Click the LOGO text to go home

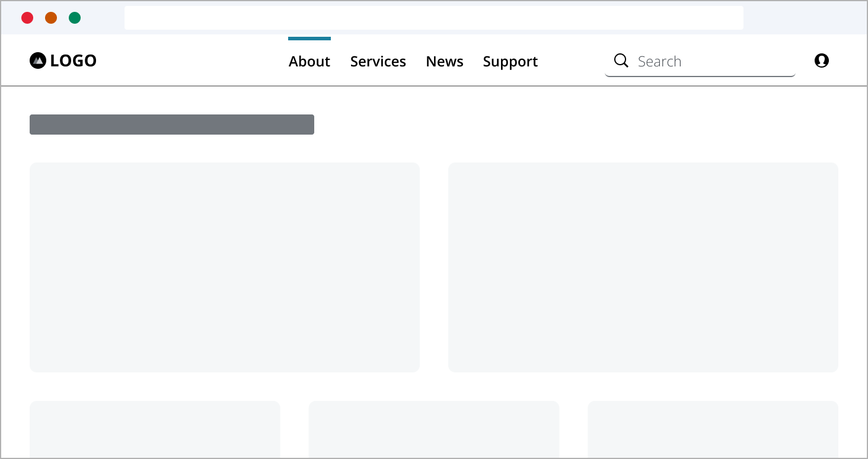(x=74, y=60)
